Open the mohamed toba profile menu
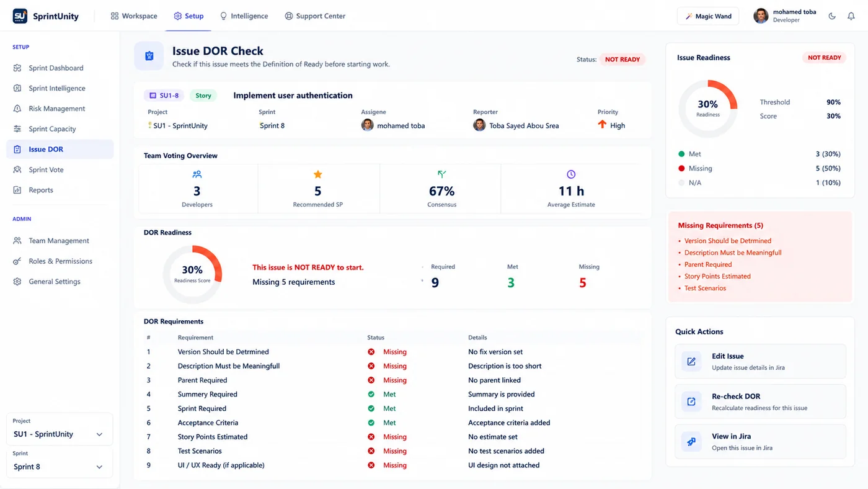The height and width of the screenshot is (489, 868). pos(786,16)
